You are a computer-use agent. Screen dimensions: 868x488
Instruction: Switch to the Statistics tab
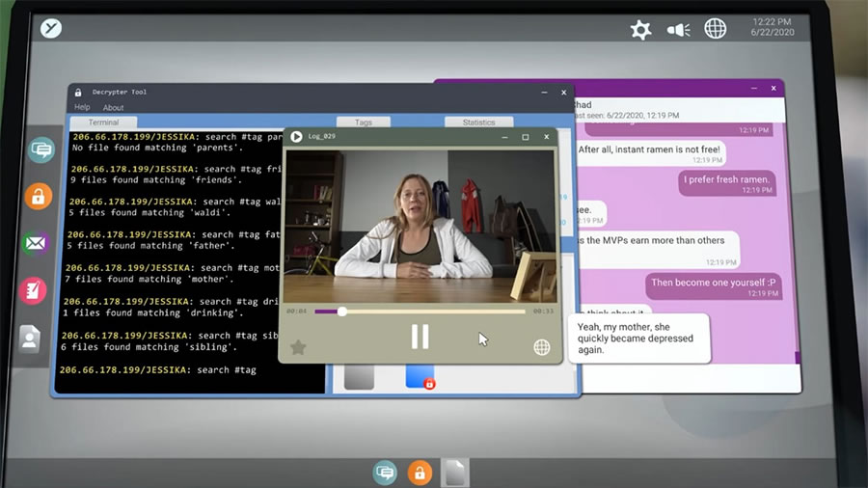478,122
